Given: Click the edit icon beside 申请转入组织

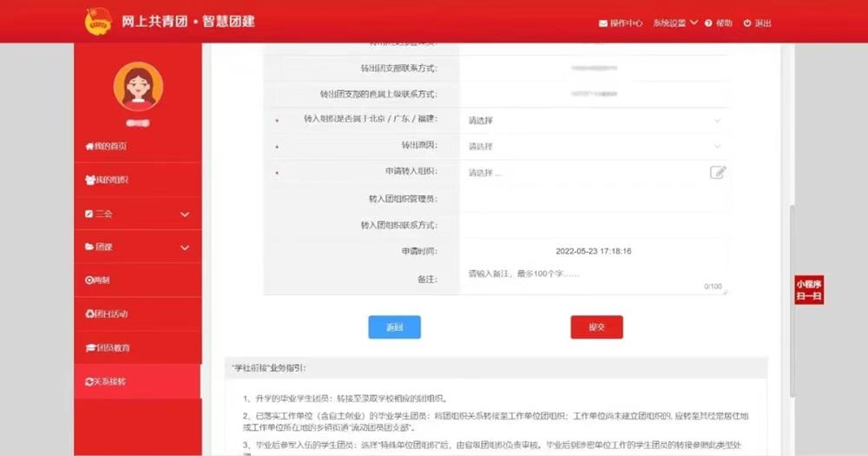Looking at the screenshot, I should tap(717, 172).
